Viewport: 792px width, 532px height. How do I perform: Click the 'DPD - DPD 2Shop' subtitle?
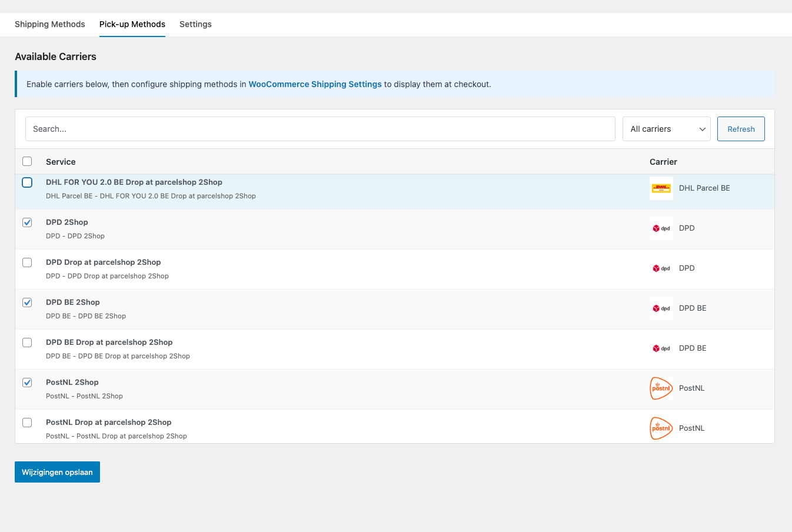75,236
